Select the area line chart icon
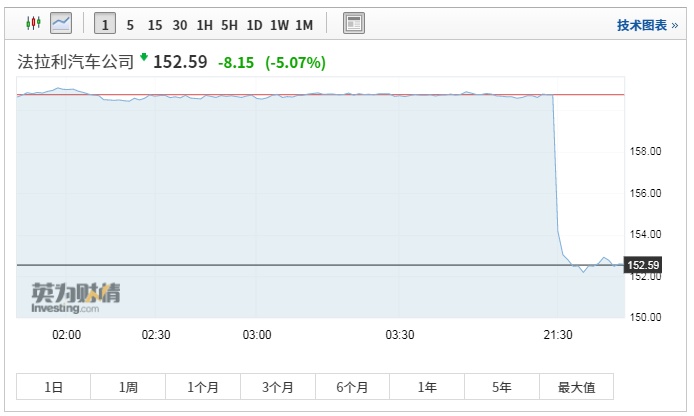Image resolution: width=694 pixels, height=416 pixels. [62, 22]
